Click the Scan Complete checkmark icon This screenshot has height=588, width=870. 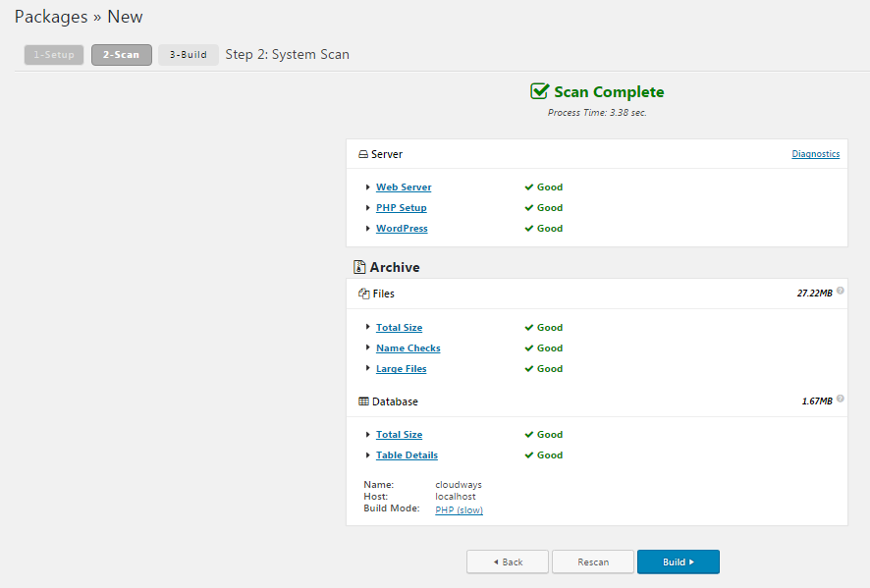539,91
